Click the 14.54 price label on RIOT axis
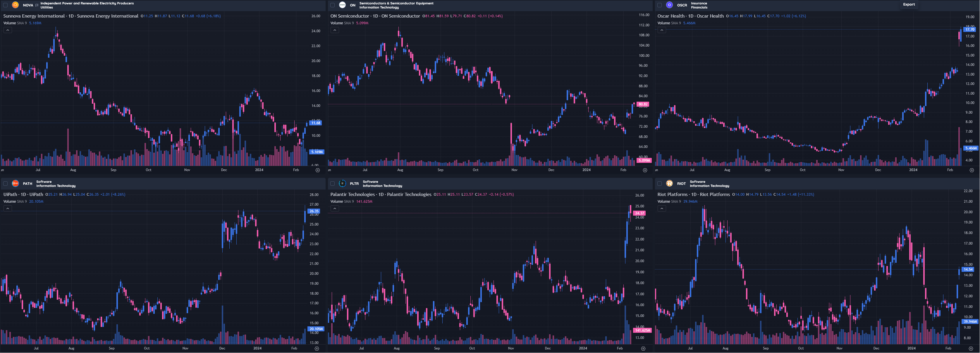This screenshot has width=980, height=353. pos(968,269)
